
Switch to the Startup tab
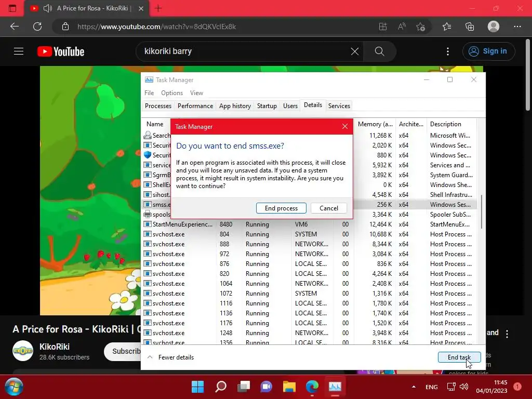point(267,106)
